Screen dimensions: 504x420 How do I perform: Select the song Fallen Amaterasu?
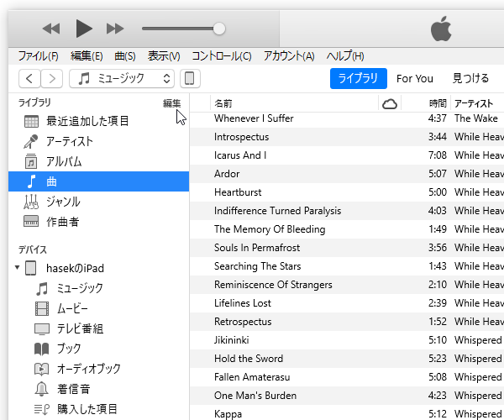(252, 377)
